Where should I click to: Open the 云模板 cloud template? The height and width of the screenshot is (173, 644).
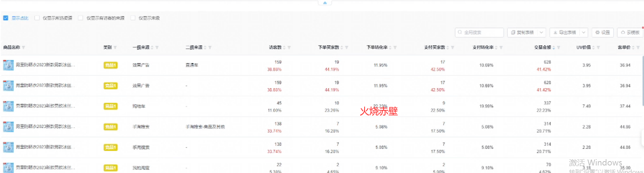[630, 32]
